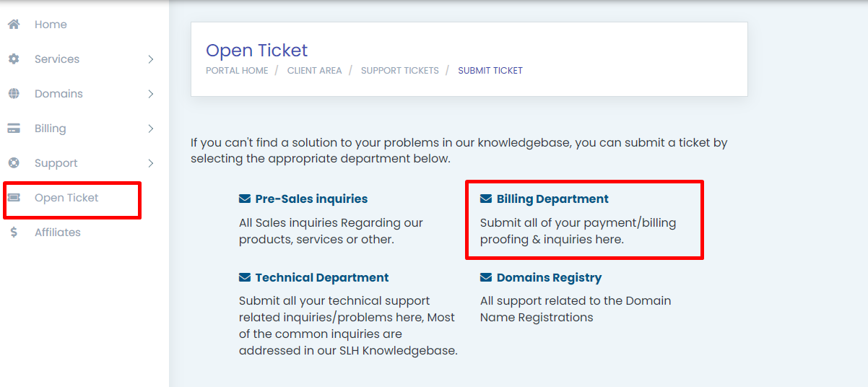Click the Affiliates dollar sign icon
The height and width of the screenshot is (387, 868).
click(14, 232)
